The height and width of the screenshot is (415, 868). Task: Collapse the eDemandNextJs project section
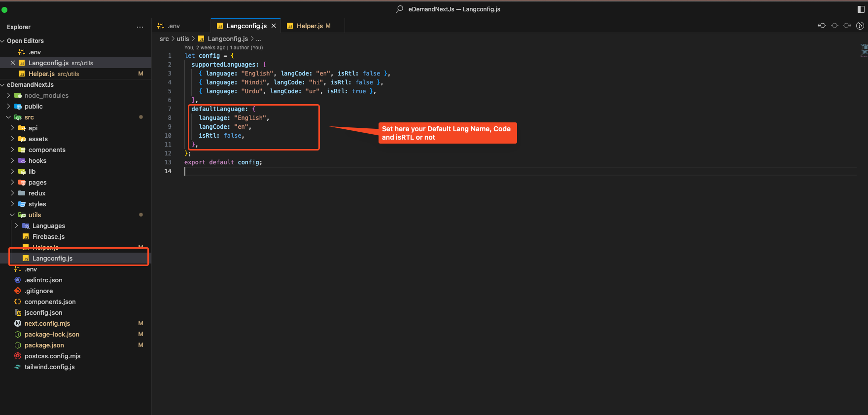tap(30, 85)
